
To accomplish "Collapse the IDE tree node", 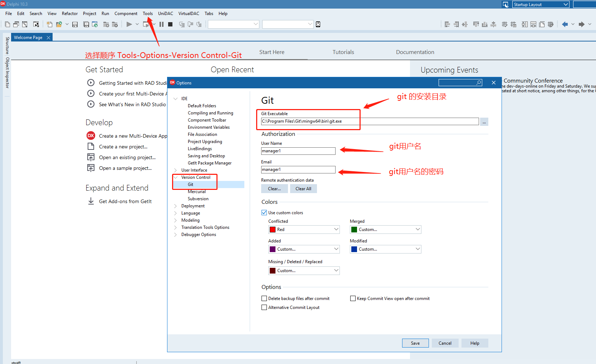I will pos(175,99).
